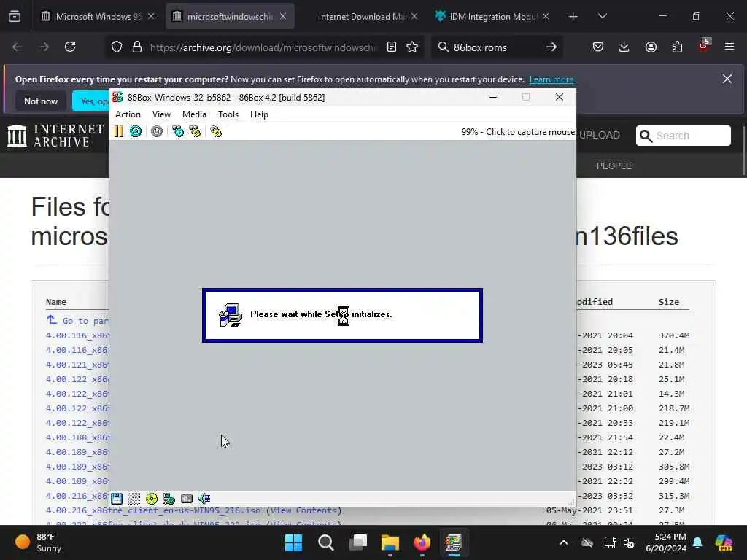
Task: Go back in Firefox history
Action: click(x=18, y=47)
